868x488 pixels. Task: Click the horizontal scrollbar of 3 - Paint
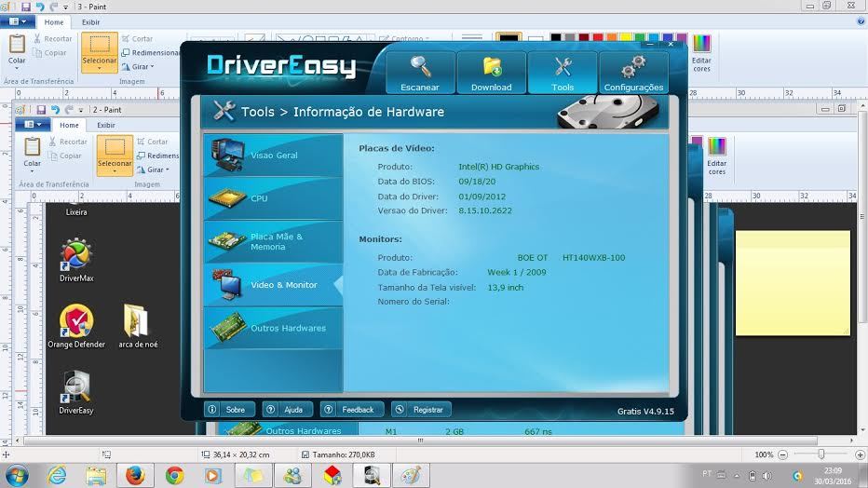point(421,441)
